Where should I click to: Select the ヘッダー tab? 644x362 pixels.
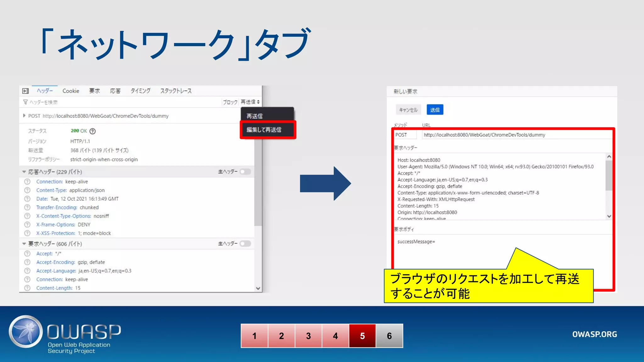[45, 91]
